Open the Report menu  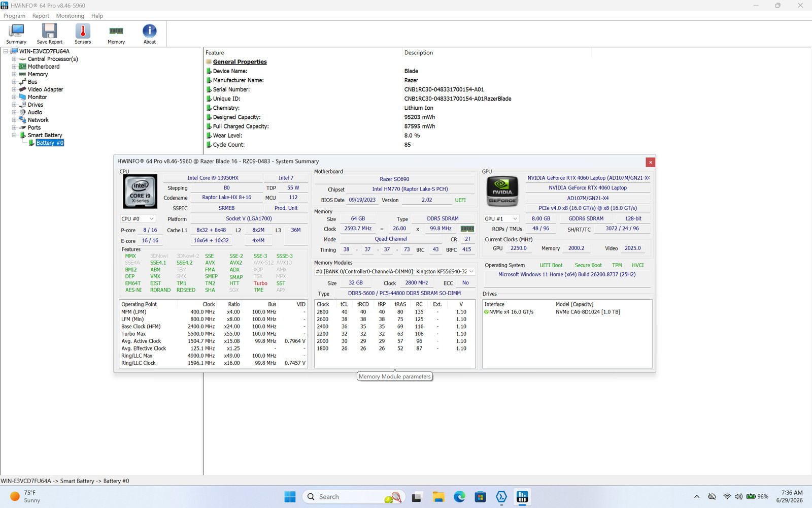tap(41, 16)
